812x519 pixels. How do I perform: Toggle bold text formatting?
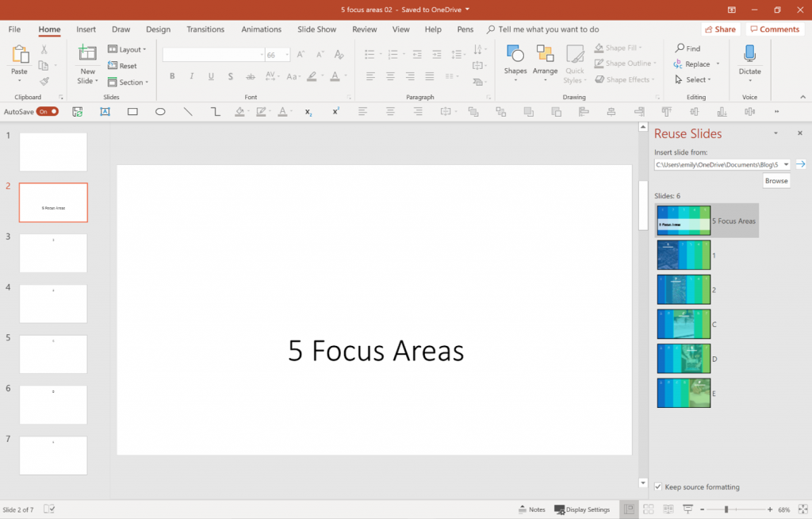pos(172,76)
